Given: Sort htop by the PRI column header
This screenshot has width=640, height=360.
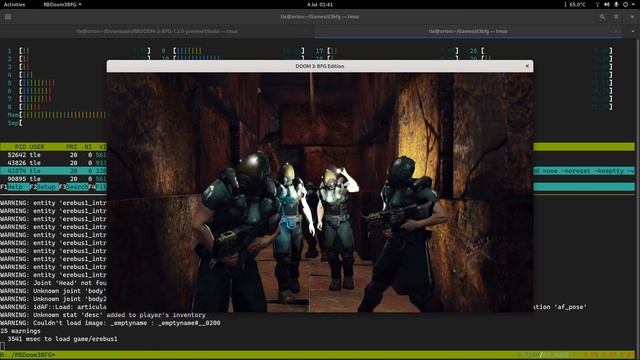Looking at the screenshot, I should [71, 147].
